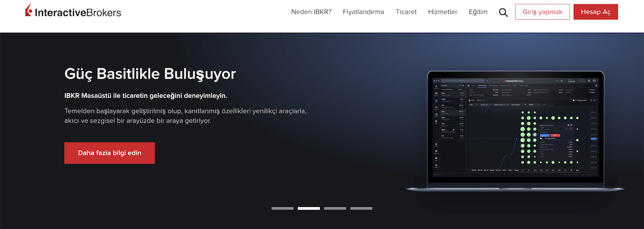Click the Giriş yapmak button

[x=542, y=12]
